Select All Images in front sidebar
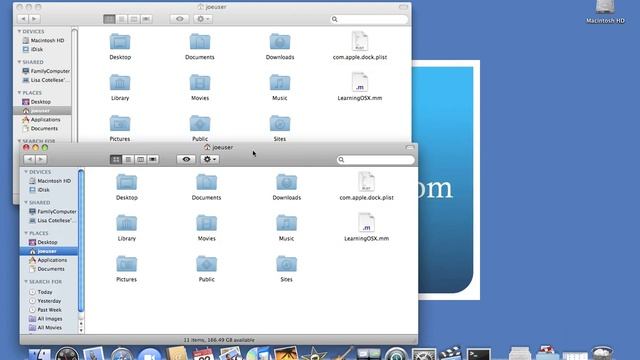This screenshot has width=640, height=360. click(x=49, y=319)
